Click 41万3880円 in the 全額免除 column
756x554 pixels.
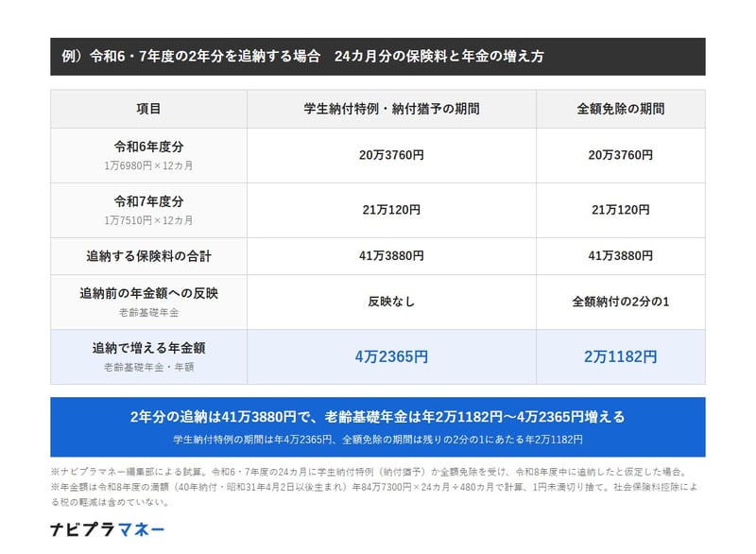coord(621,256)
